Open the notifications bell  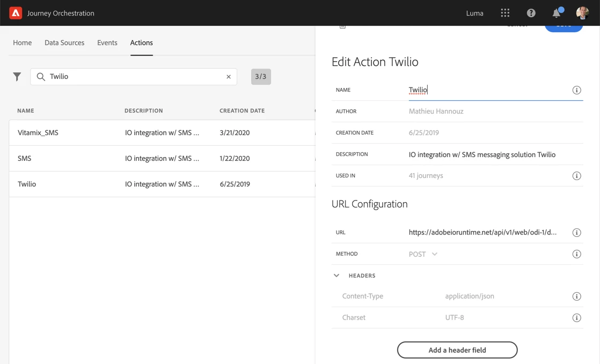[x=557, y=13]
